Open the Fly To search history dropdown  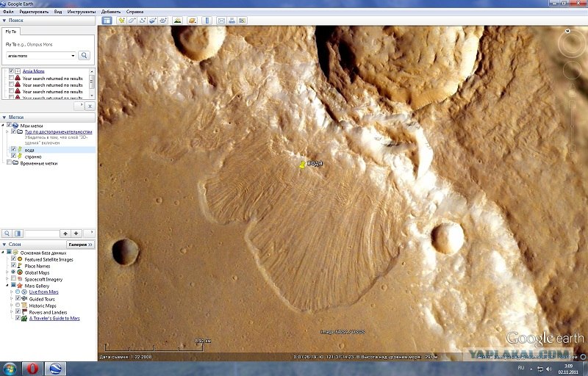(x=73, y=56)
